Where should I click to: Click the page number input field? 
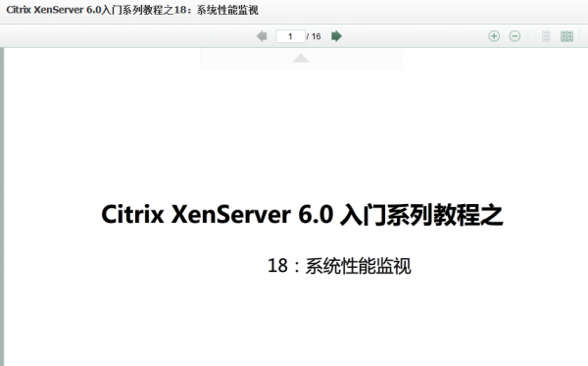tap(290, 36)
